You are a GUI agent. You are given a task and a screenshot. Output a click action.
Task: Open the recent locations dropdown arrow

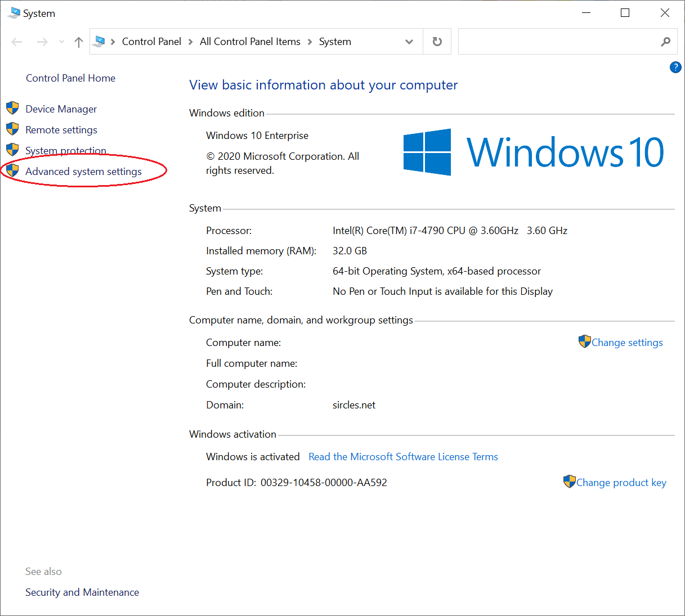click(x=61, y=42)
